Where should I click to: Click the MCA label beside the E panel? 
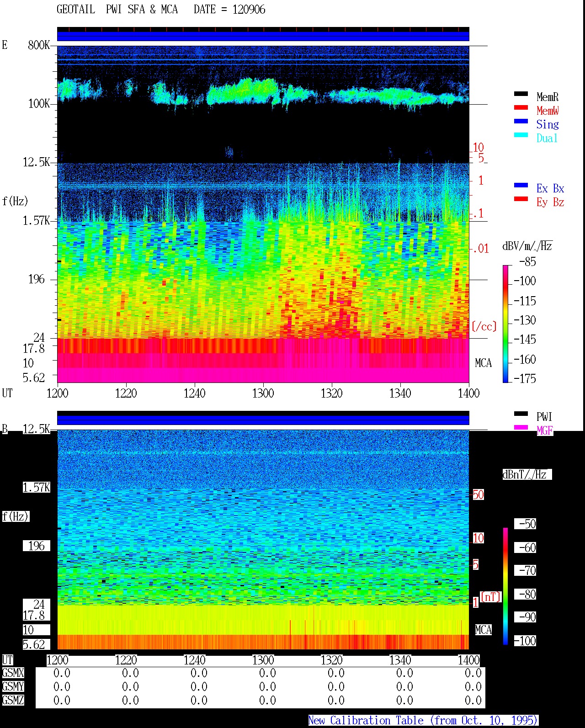(483, 363)
